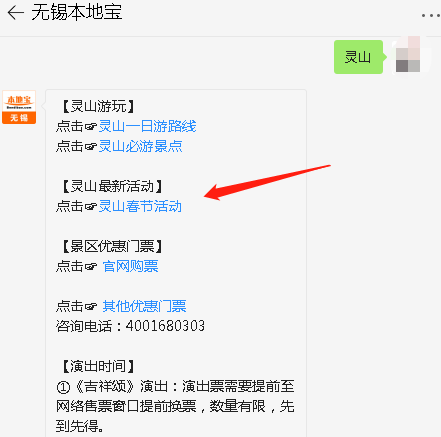The width and height of the screenshot is (441, 437).
Task: Tap the pointing hand icon before 其他优惠门票
Action: tap(91, 307)
